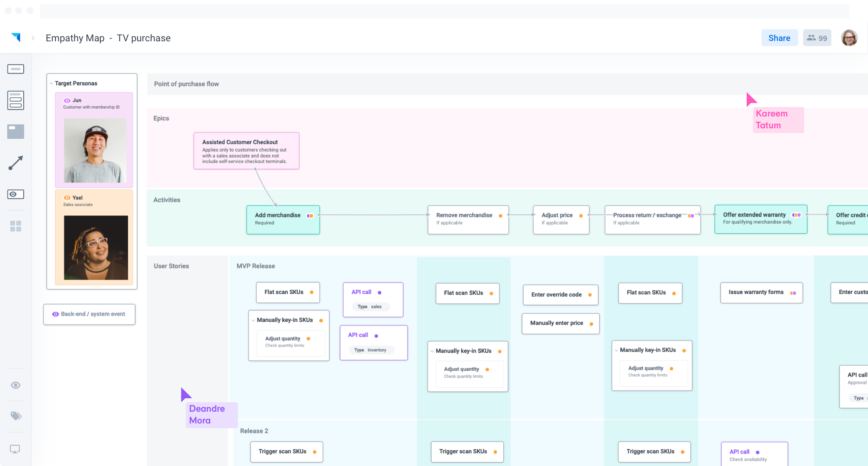The height and width of the screenshot is (466, 868).
Task: Open the tags icon in lower sidebar
Action: coord(16,416)
